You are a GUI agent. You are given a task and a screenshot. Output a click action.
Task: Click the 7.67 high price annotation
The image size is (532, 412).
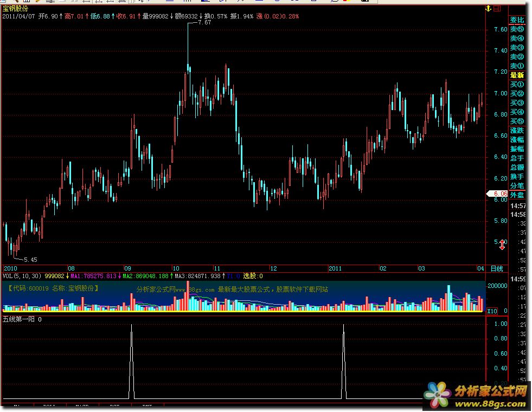pos(204,22)
